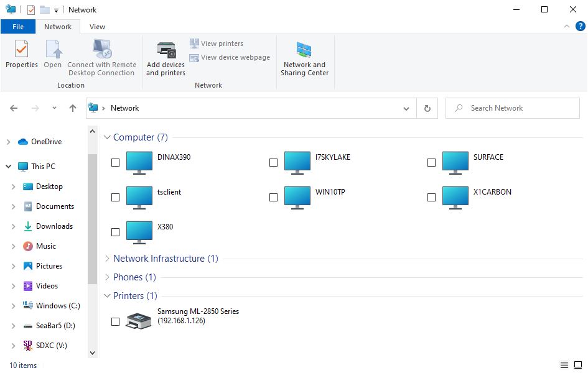Select the WIN10TP computer icon

pyautogui.click(x=297, y=197)
